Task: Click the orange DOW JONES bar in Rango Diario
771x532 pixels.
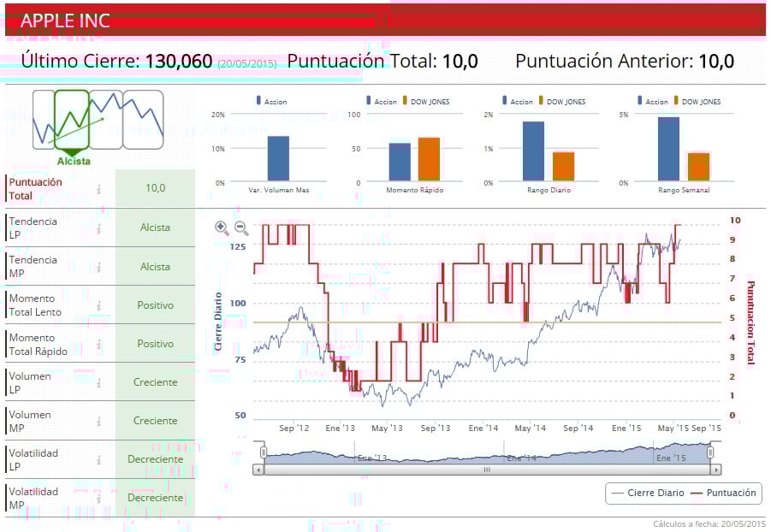Action: pos(564,167)
